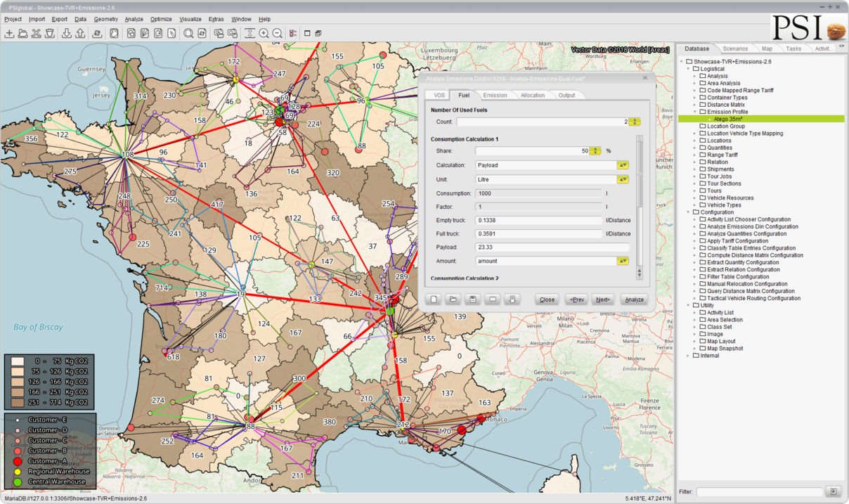Click the Close button in dialog
Viewport: 849px width, 504px height.
click(x=547, y=299)
